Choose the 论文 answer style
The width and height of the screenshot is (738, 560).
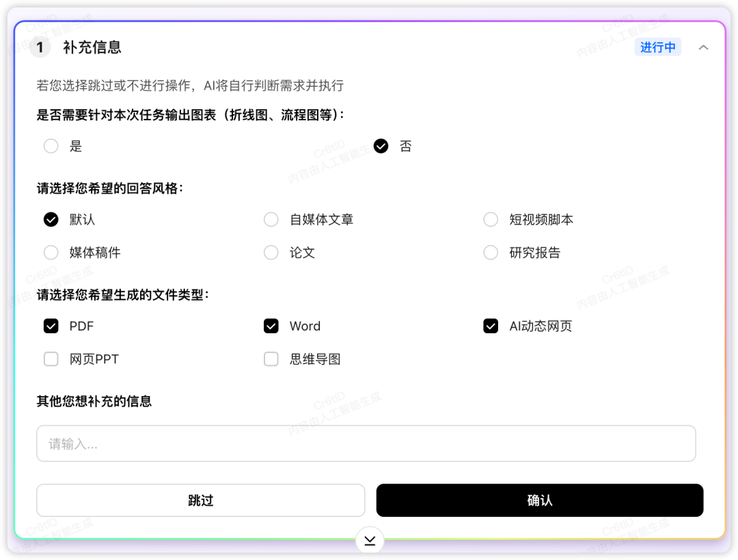271,253
